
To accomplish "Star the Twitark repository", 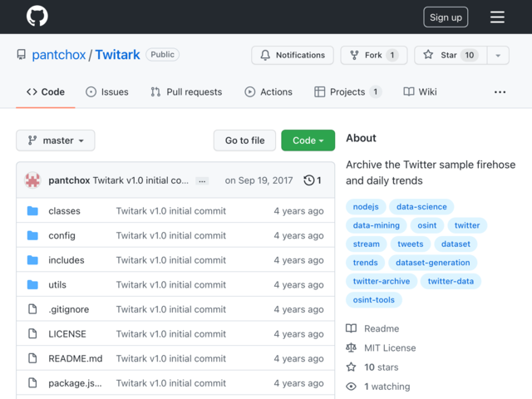I will [x=451, y=55].
